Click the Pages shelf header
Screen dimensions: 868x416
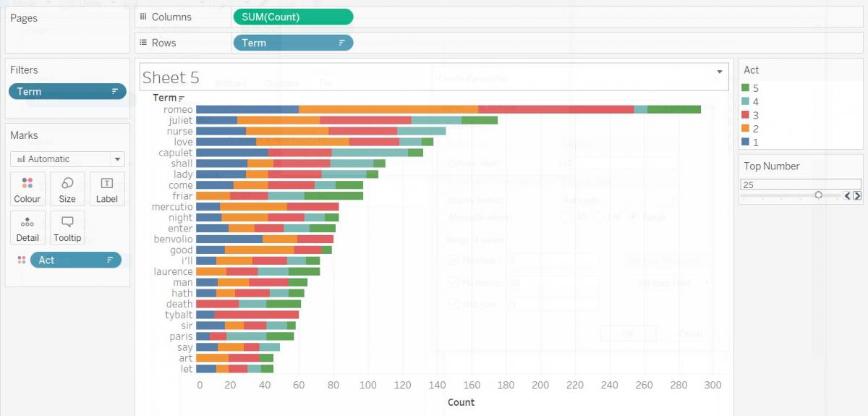(24, 18)
